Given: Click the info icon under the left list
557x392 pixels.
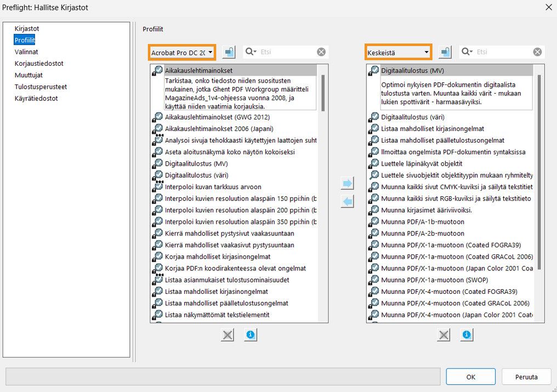Looking at the screenshot, I should [251, 335].
